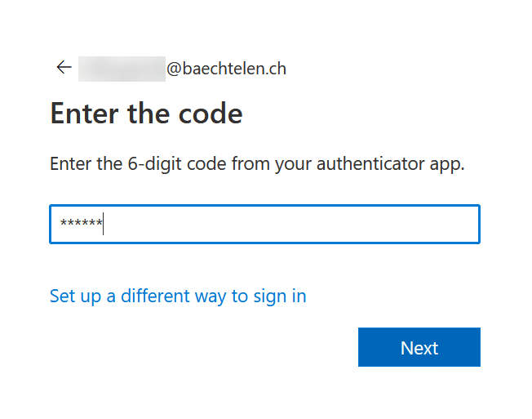Select the left-pointing arrow beside the email

coord(64,68)
